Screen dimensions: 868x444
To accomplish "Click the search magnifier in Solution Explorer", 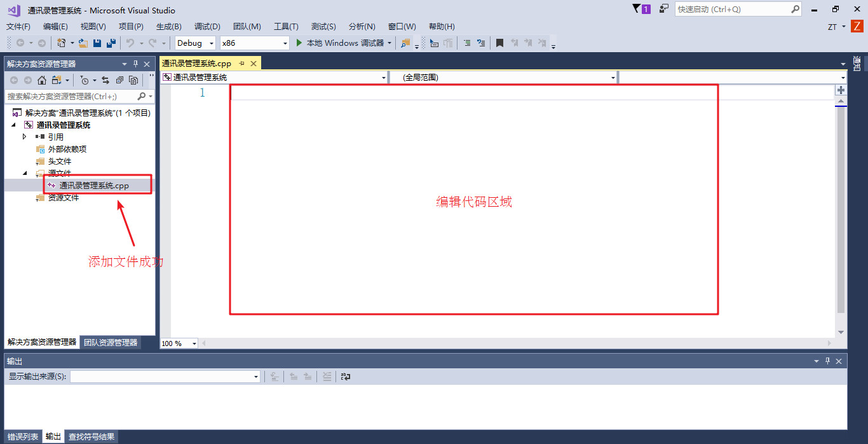I will pyautogui.click(x=142, y=96).
